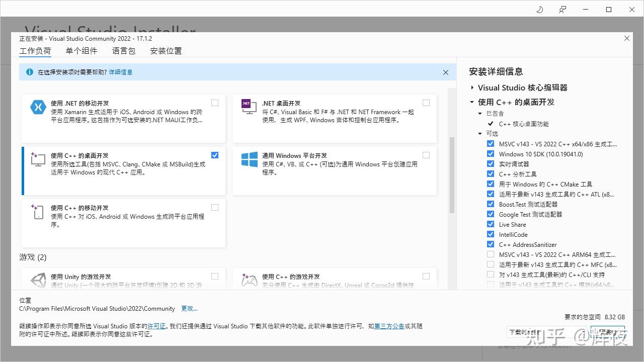Enable the MSVC v143 ARM64 build tools checkbox
The width and height of the screenshot is (644, 362).
[x=491, y=254]
